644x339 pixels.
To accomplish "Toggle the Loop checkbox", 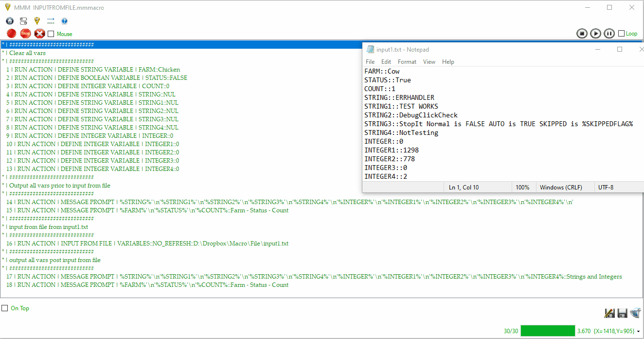I will click(621, 34).
